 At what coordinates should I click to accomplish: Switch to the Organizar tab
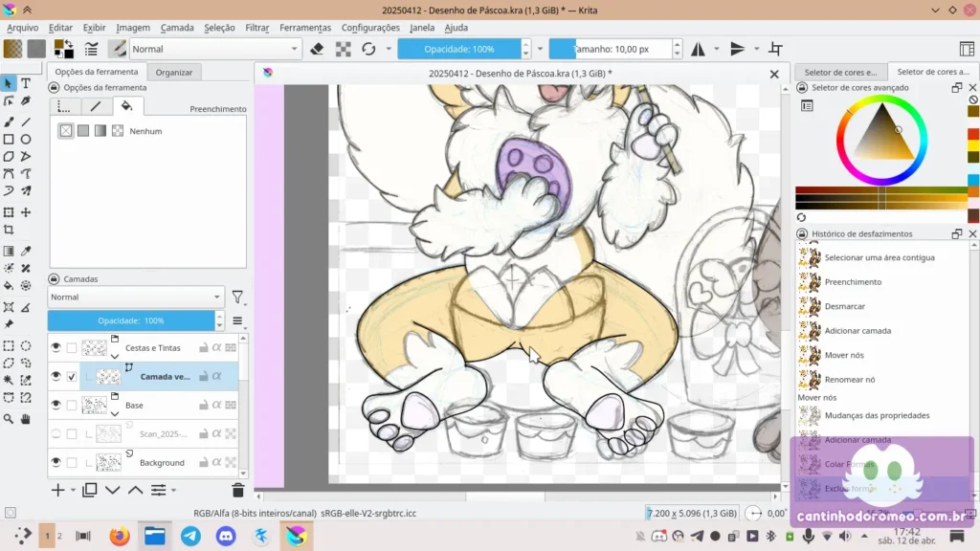(174, 72)
